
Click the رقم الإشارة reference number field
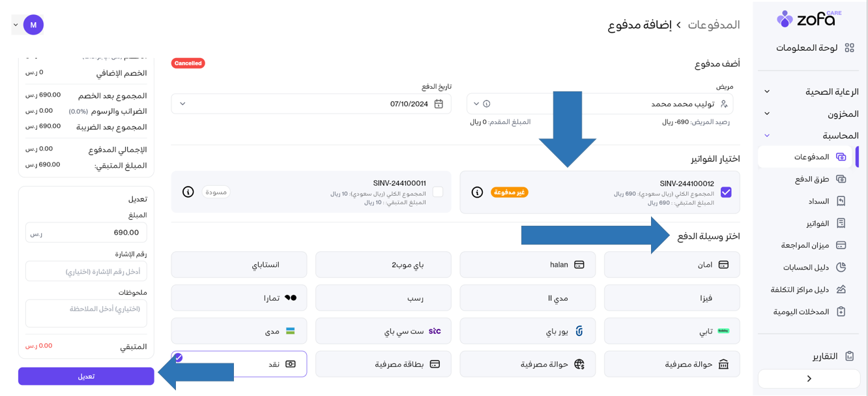[x=86, y=271]
